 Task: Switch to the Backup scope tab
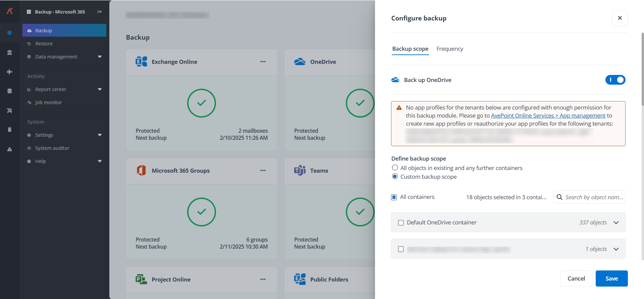pos(410,49)
